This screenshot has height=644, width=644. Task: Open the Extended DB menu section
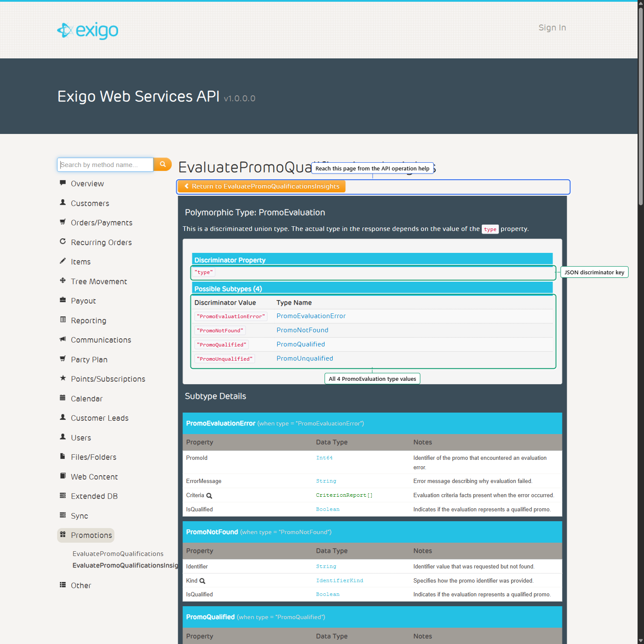tap(94, 496)
